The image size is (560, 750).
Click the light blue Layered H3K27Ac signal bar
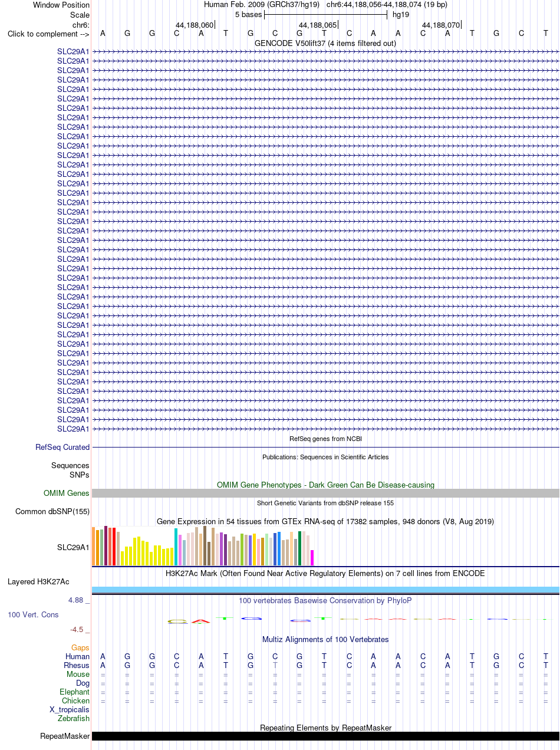pyautogui.click(x=325, y=590)
